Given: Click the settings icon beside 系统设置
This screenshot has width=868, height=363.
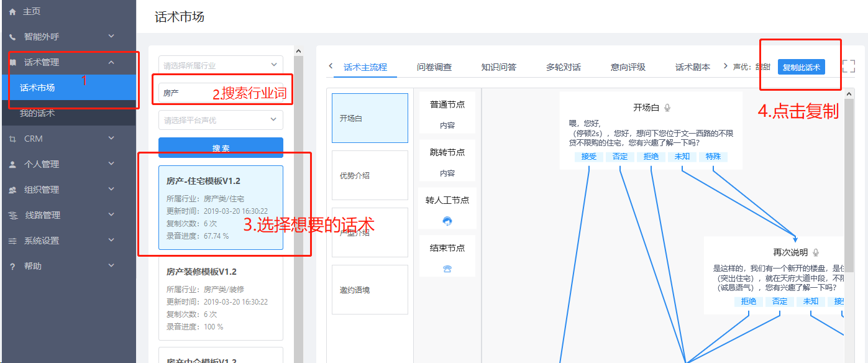Looking at the screenshot, I should pyautogui.click(x=12, y=241).
